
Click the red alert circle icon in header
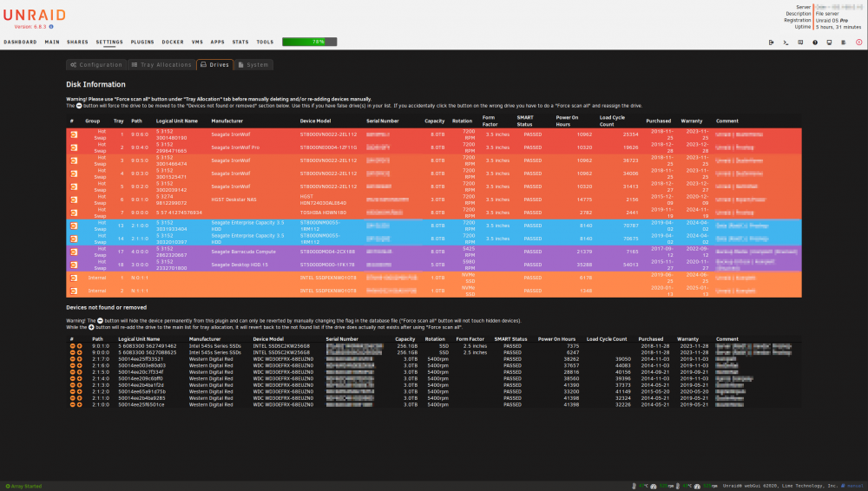pos(858,42)
